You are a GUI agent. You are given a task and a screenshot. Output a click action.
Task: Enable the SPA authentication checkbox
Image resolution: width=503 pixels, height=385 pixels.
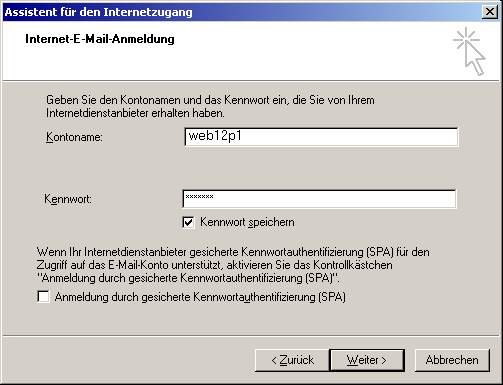click(x=43, y=297)
